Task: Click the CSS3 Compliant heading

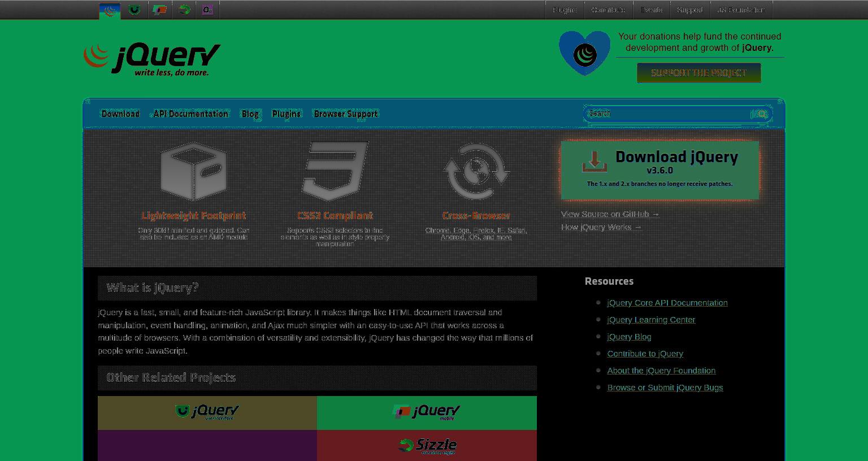Action: click(x=335, y=216)
